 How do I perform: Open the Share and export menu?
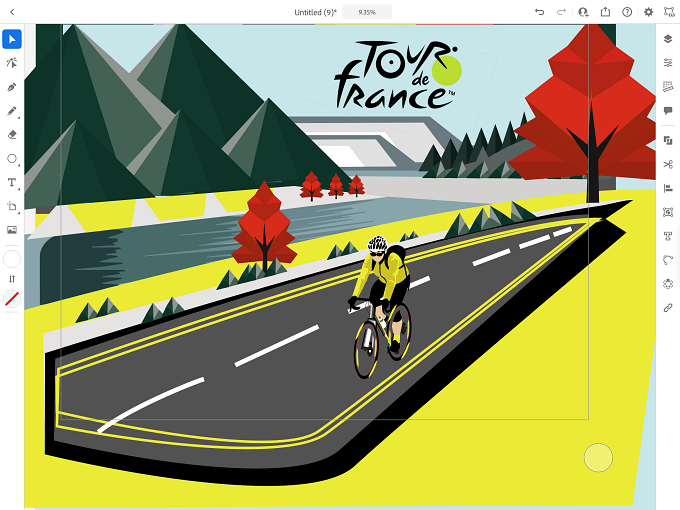(605, 12)
